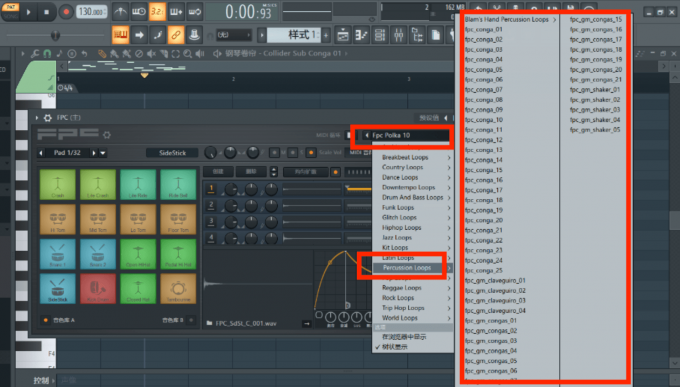Choose 在浏览器中显示 from the menu
This screenshot has width=680, height=387.
coord(413,337)
